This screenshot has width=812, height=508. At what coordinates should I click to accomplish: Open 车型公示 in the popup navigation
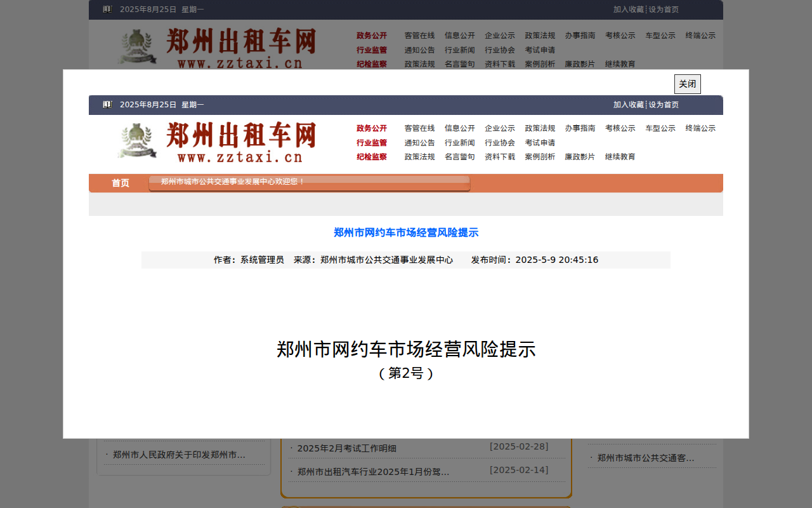[660, 128]
